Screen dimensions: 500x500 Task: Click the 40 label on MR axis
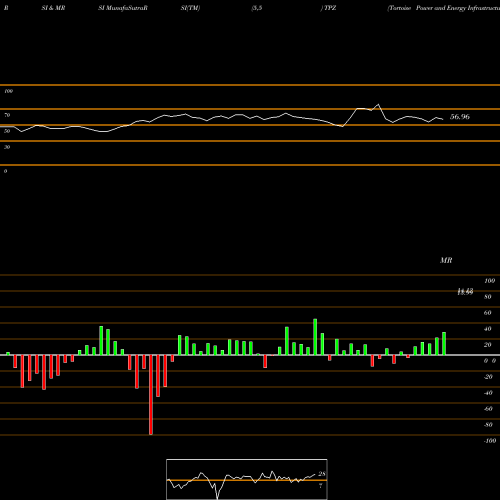pos(488,329)
